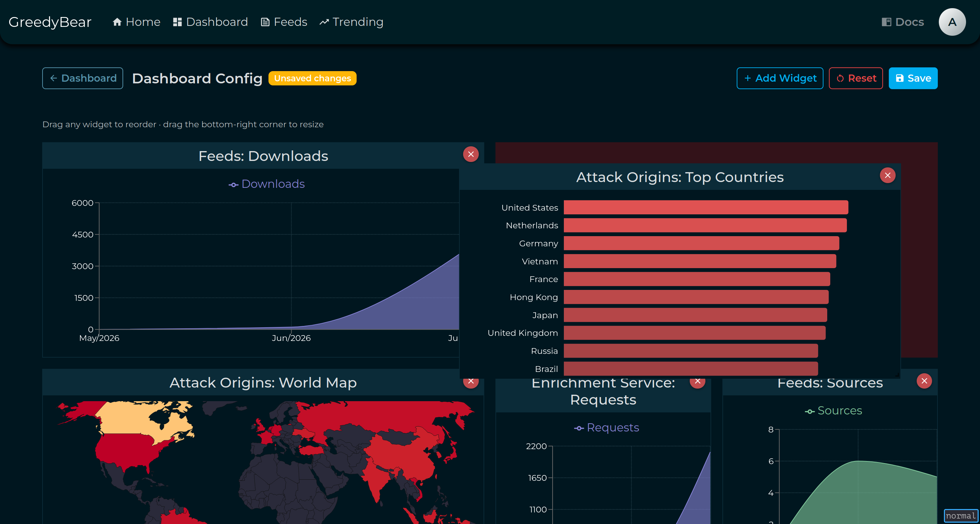Click the Dashboard Config heading
This screenshot has height=524, width=980.
click(x=197, y=78)
